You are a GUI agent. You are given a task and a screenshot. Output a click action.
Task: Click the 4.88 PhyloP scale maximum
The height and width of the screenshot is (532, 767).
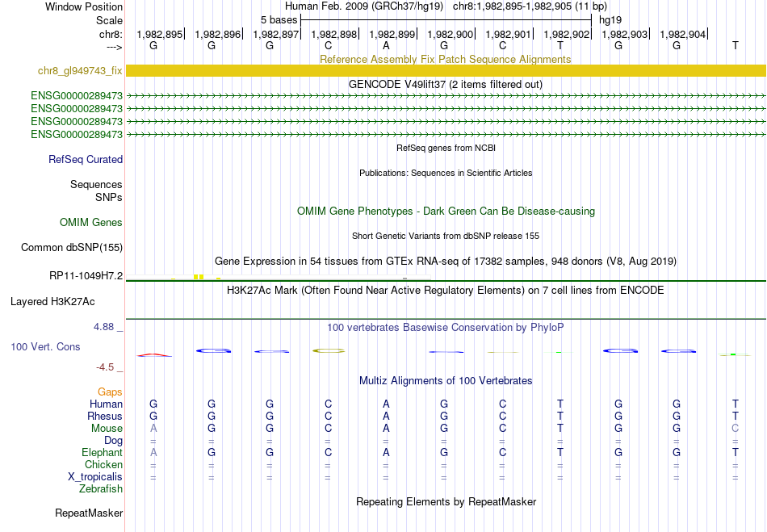pos(103,327)
